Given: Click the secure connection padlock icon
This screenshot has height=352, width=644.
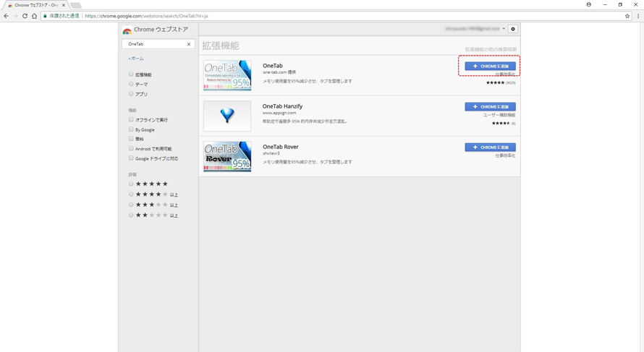Looking at the screenshot, I should (x=45, y=16).
